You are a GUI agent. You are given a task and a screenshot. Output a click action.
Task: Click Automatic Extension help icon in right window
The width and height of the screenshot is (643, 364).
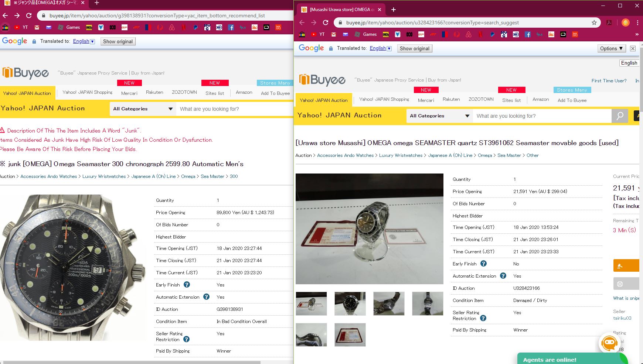[503, 276]
